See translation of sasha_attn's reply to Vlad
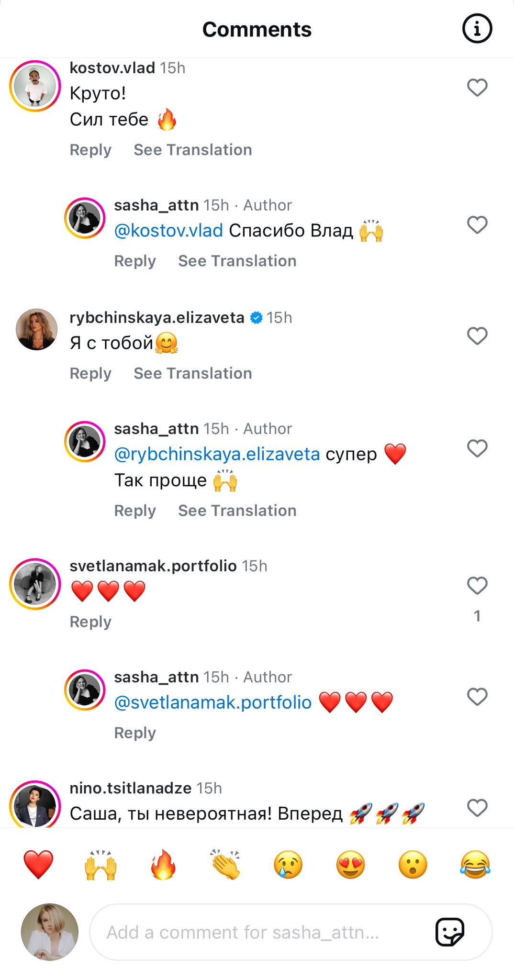Viewport: 514px width, 980px height. point(237,261)
